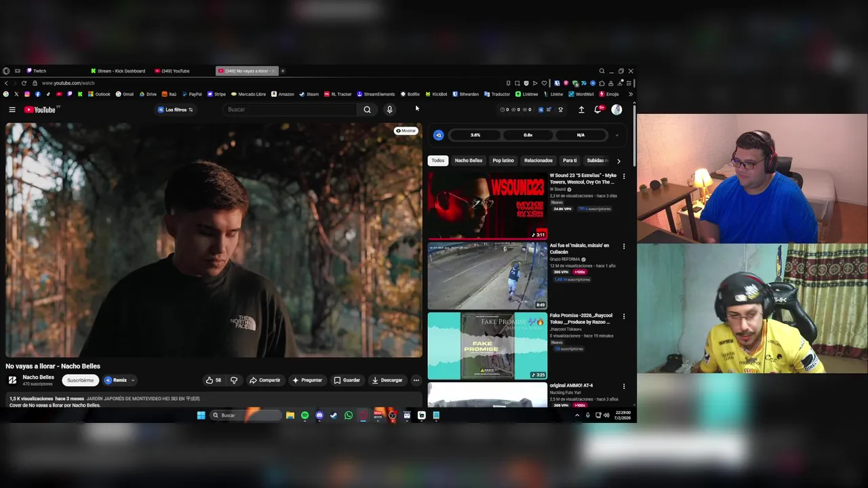Open the YouTube notifications bell
Viewport: 868px width, 488px height.
point(597,110)
